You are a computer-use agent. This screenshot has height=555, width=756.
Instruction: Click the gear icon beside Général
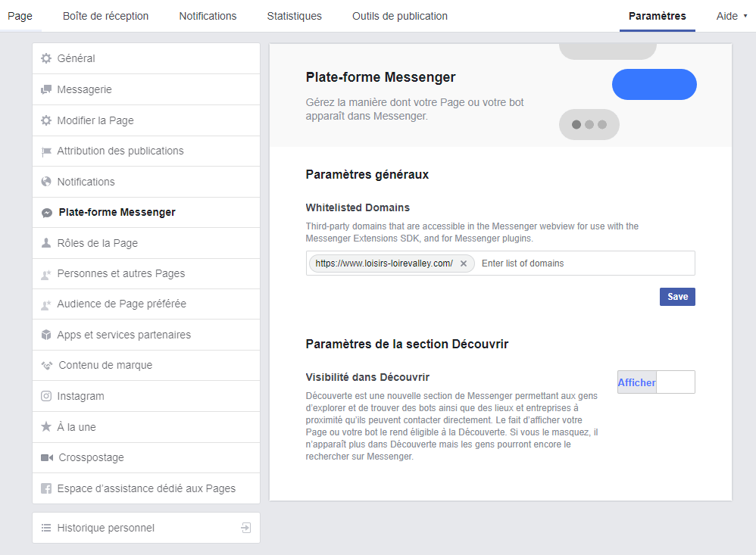tap(46, 58)
